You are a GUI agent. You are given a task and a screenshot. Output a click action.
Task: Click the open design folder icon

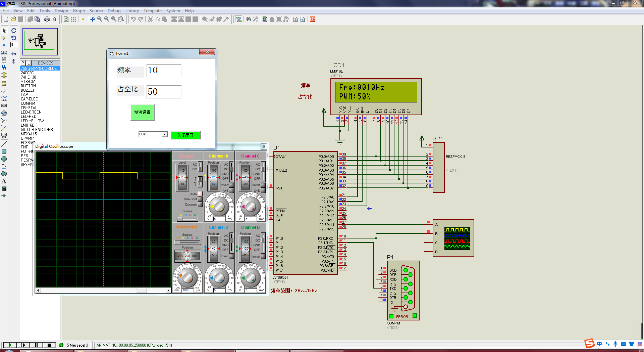pos(13,19)
